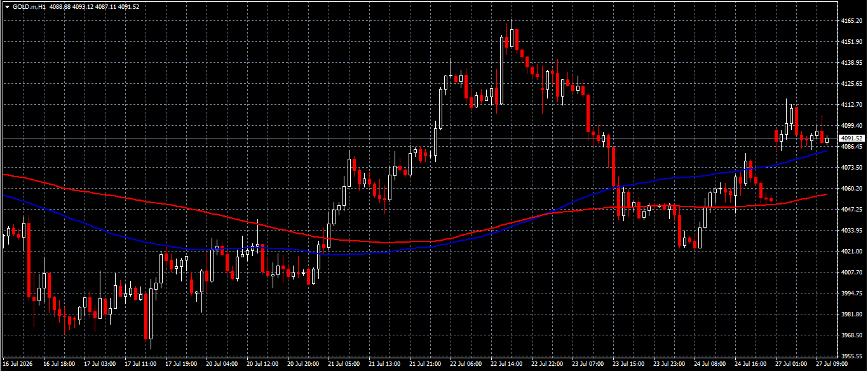Click the 4138.95 price axis label

pos(850,63)
